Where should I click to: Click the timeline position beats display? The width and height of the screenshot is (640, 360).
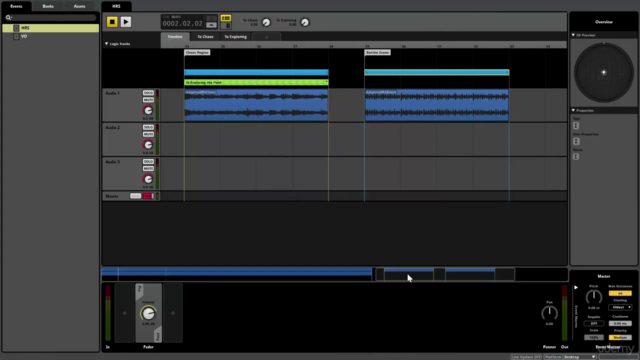click(x=182, y=23)
